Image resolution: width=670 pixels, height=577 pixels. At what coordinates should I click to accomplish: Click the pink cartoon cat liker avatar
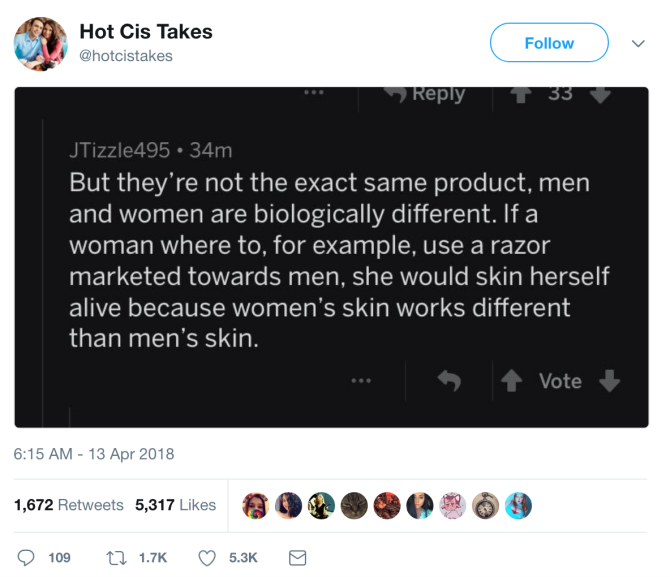click(x=453, y=506)
